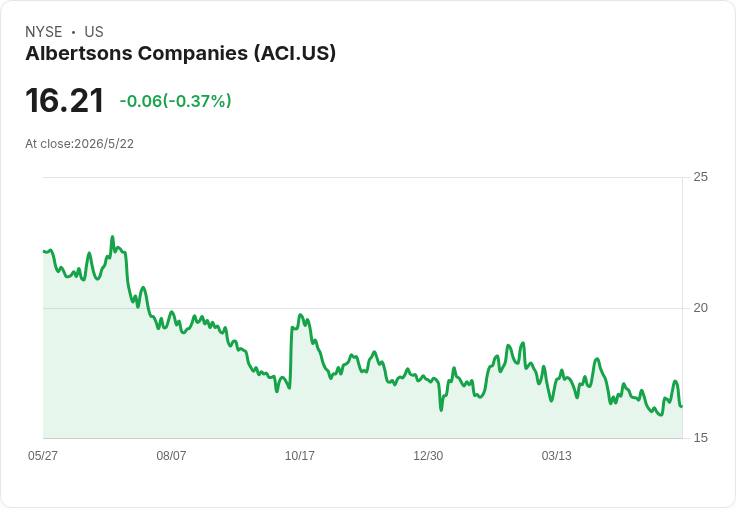The height and width of the screenshot is (508, 736).
Task: Click the sharp dip after 12/30
Action: click(x=441, y=410)
